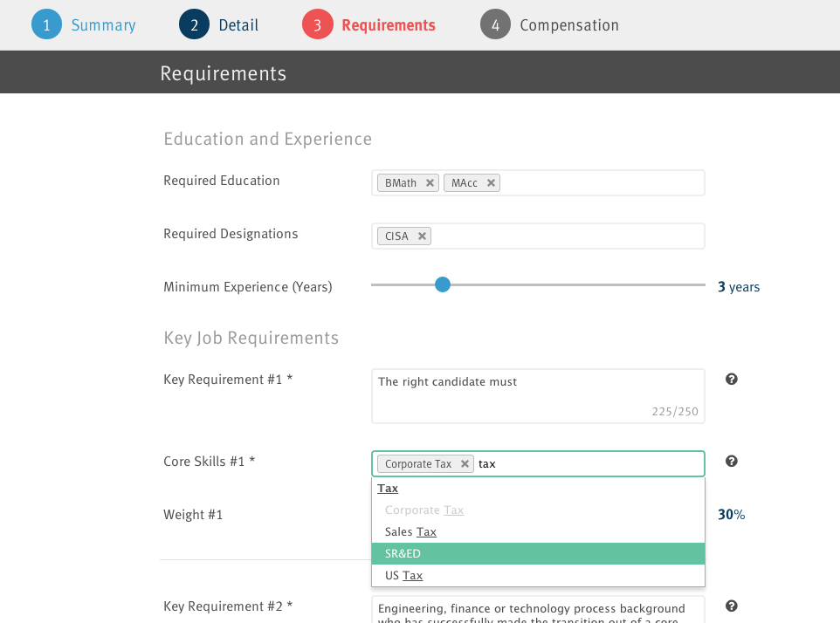Image resolution: width=840 pixels, height=623 pixels.
Task: Open help for Key Requirement #1
Action: point(731,380)
